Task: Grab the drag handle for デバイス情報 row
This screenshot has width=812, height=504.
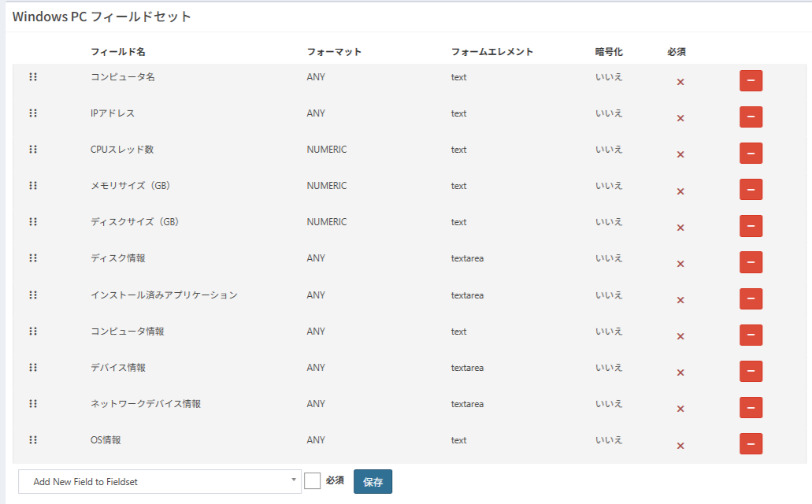Action: pos(33,367)
